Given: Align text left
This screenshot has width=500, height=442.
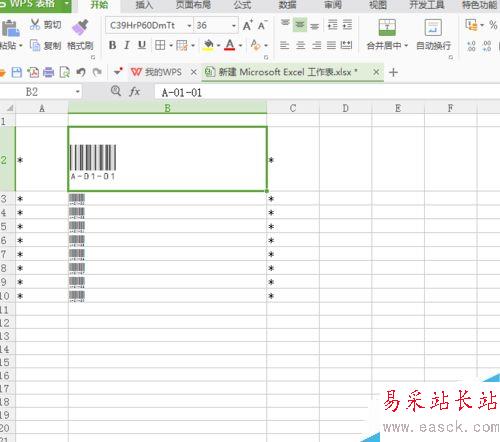Looking at the screenshot, I should click(284, 45).
